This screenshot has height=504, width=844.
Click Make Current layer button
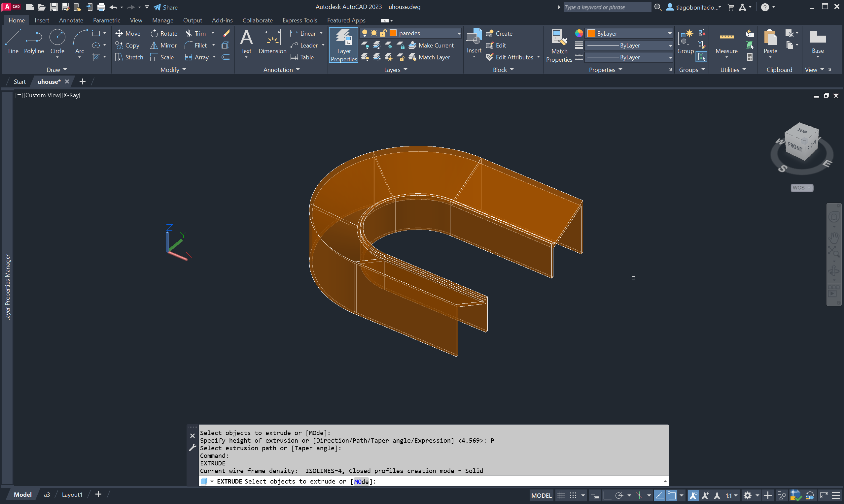tap(431, 45)
